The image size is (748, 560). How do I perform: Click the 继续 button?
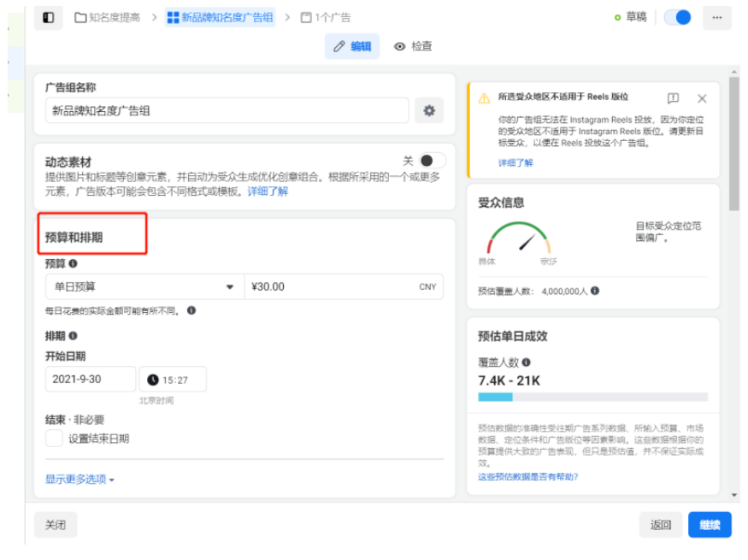click(x=710, y=524)
